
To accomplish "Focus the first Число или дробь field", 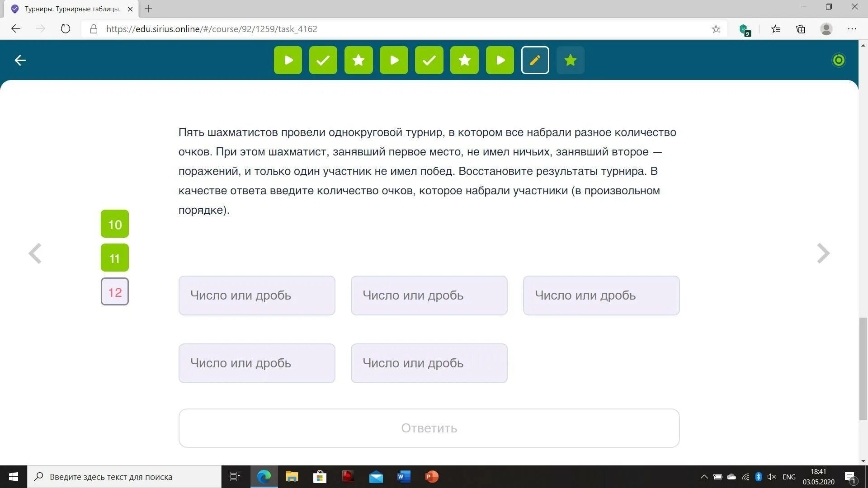I will (256, 296).
